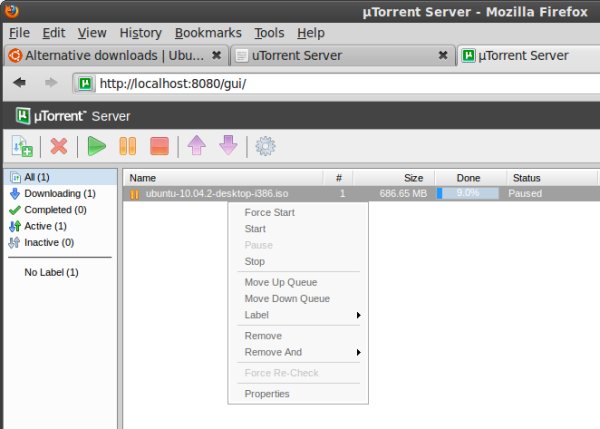Viewport: 600px width, 429px height.
Task: Click the browser Back arrow
Action: point(19,82)
